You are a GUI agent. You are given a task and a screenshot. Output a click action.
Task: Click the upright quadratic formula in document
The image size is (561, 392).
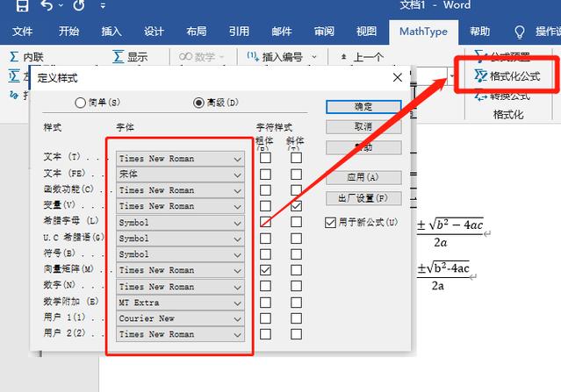[443, 275]
